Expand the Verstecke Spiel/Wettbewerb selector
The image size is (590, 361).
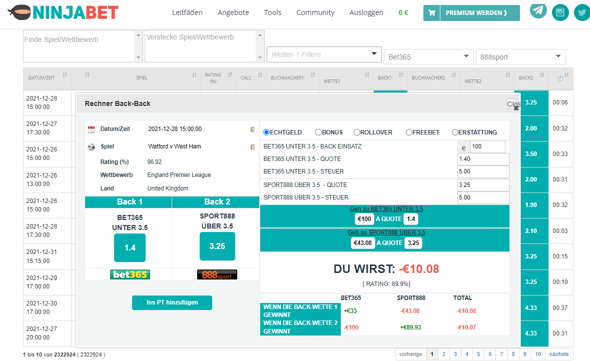tap(205, 46)
